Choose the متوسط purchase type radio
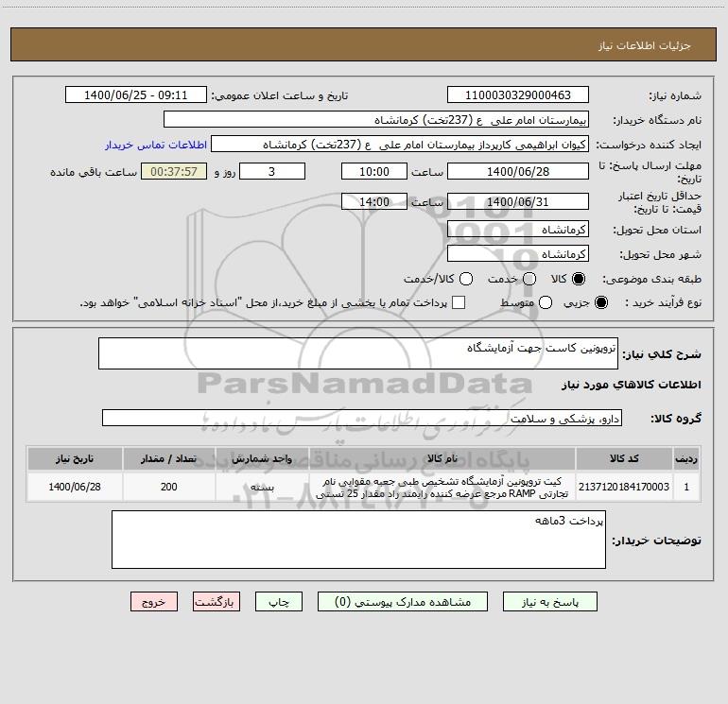The image size is (728, 704). (546, 303)
